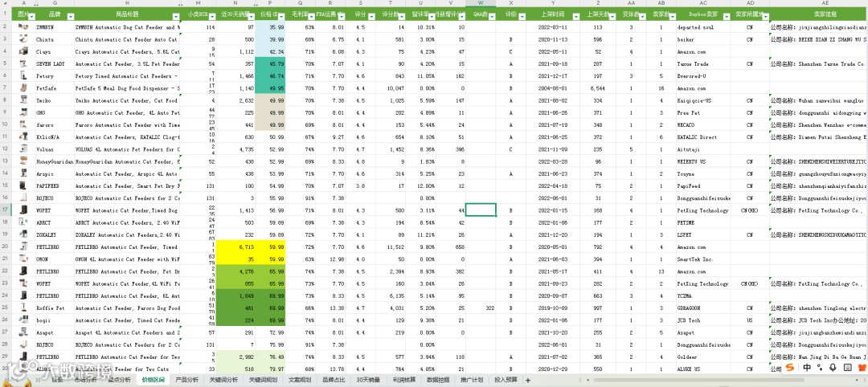Open the 推广计划 sheet tab

point(472,380)
